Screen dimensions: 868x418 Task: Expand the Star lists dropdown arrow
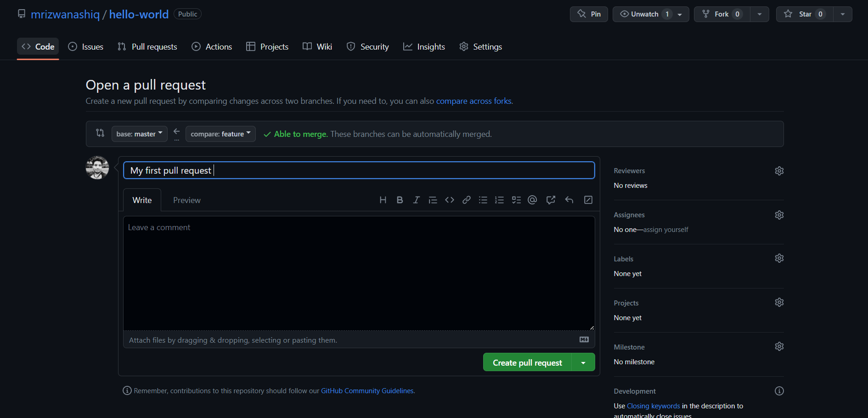tap(843, 14)
